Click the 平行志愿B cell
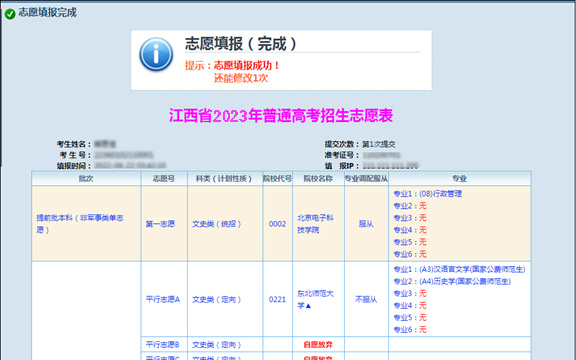Viewport: 576px width, 360px height. [163, 345]
